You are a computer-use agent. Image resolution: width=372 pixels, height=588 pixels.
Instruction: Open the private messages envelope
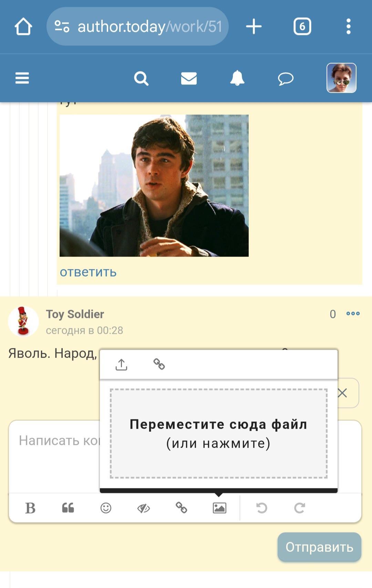pos(189,78)
